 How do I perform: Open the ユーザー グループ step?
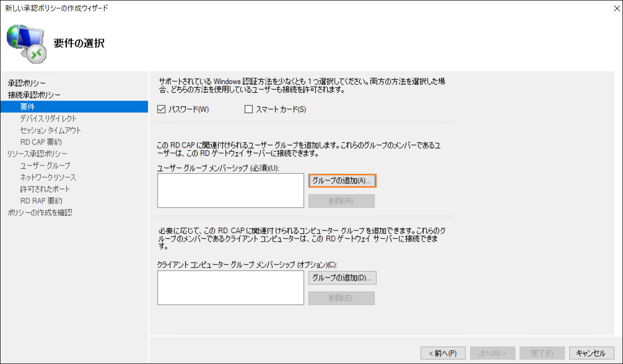(x=45, y=165)
